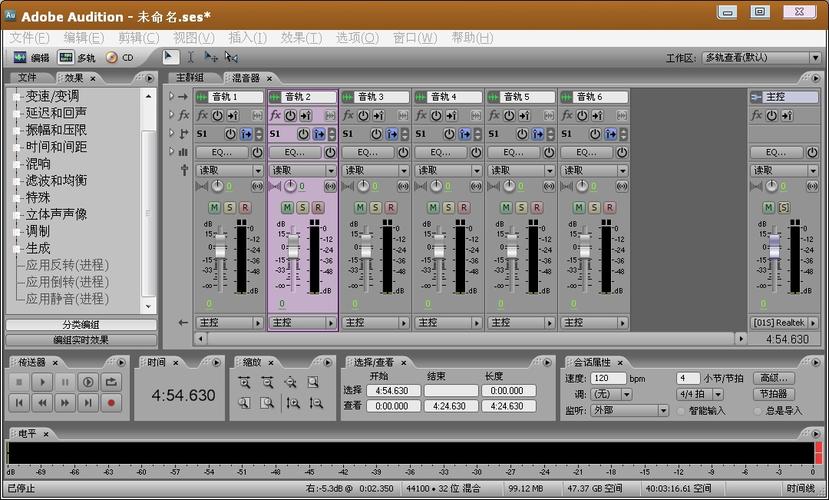Open the EQ... button on 主控 channel
Viewport: 829px width, 500px height.
[x=776, y=152]
